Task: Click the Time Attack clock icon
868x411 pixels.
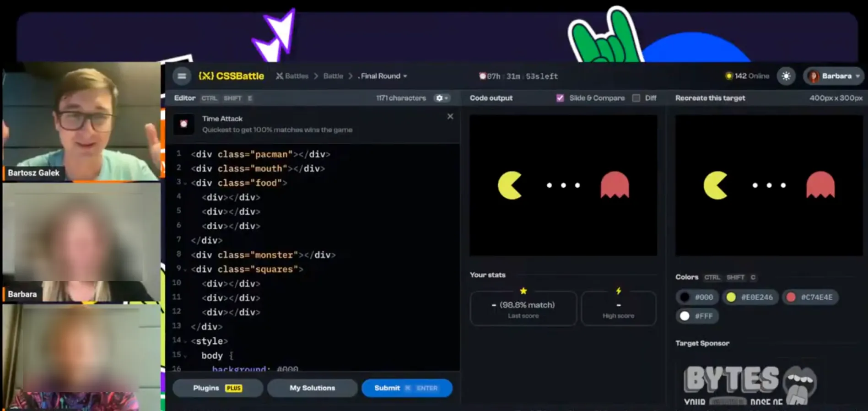Action: tap(184, 124)
